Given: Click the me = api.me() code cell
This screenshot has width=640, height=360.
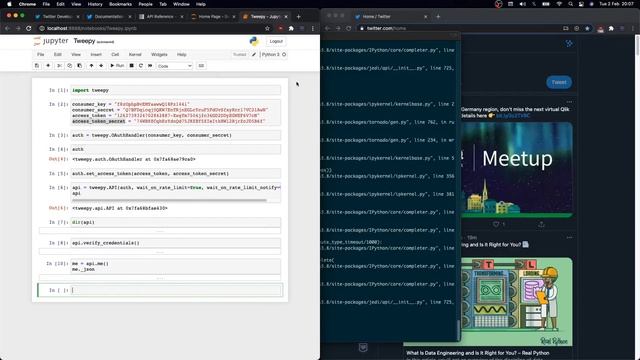Looking at the screenshot, I should coord(176,267).
